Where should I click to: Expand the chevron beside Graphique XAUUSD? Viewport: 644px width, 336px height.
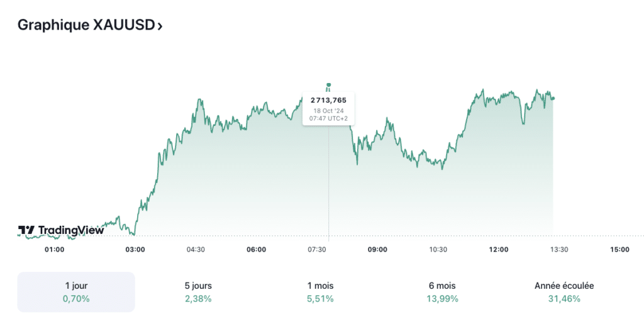click(x=160, y=26)
